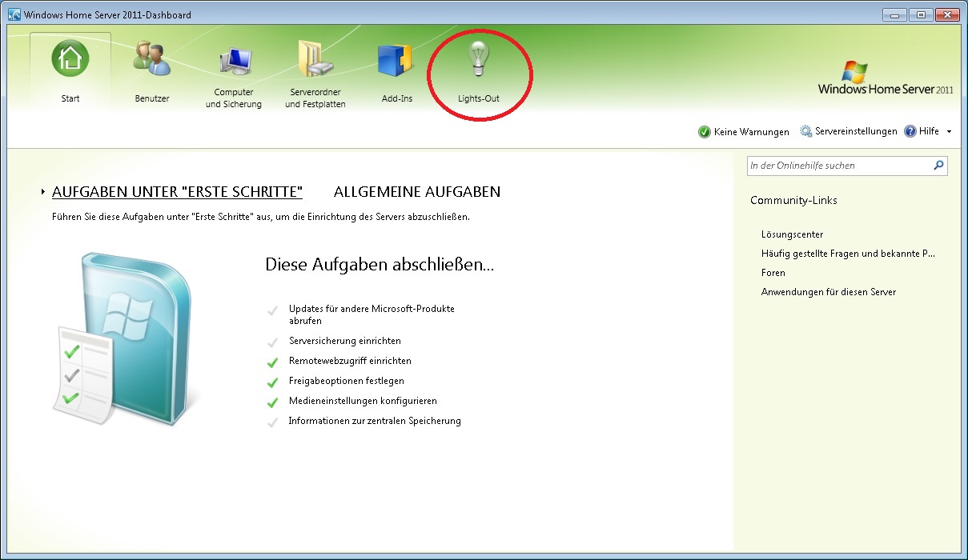
Task: Switch to Aufgaben unter "Erste Schritte" tab
Action: coord(177,192)
